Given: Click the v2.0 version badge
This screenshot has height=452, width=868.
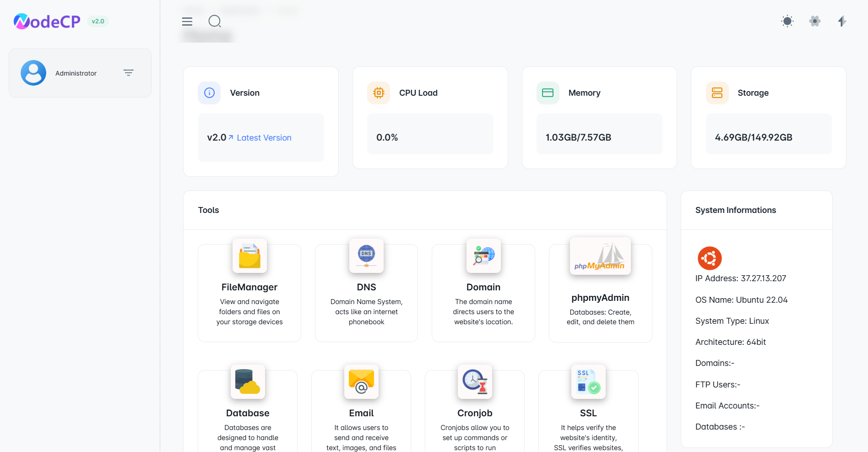Looking at the screenshot, I should [98, 21].
